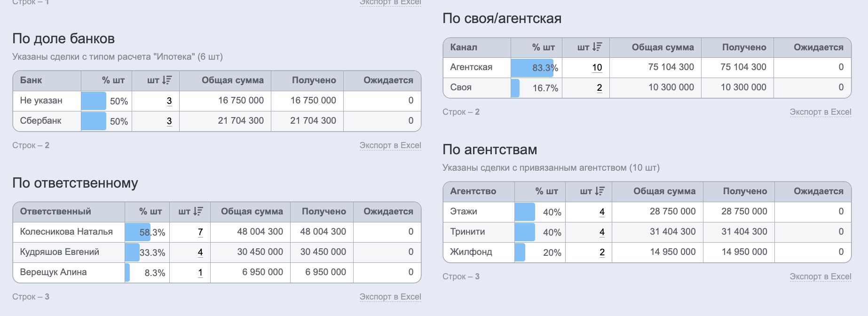This screenshot has width=868, height=316.
Task: Click sort icon in Канал table header
Action: click(597, 47)
